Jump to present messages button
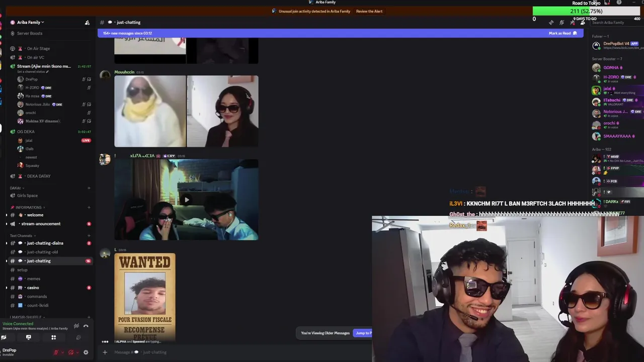 point(363,333)
